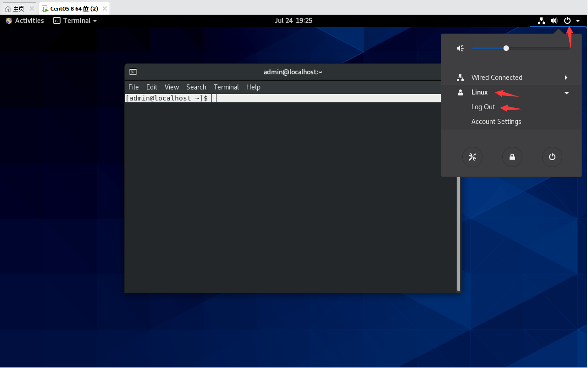Click the power icon in top bar
This screenshot has height=368, width=588.
(x=567, y=21)
